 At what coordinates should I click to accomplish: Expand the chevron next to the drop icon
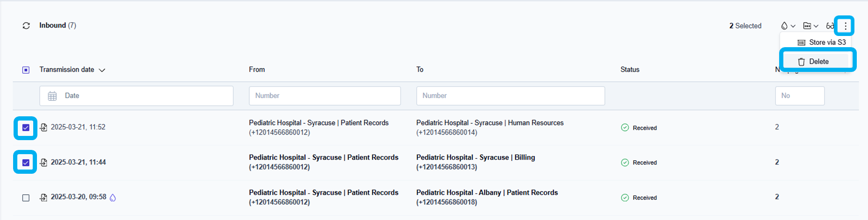click(x=793, y=26)
